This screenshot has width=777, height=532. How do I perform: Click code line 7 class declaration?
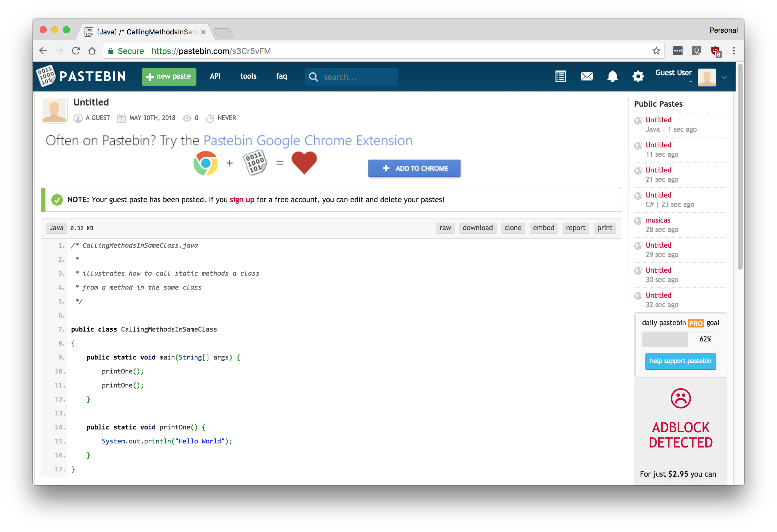144,329
